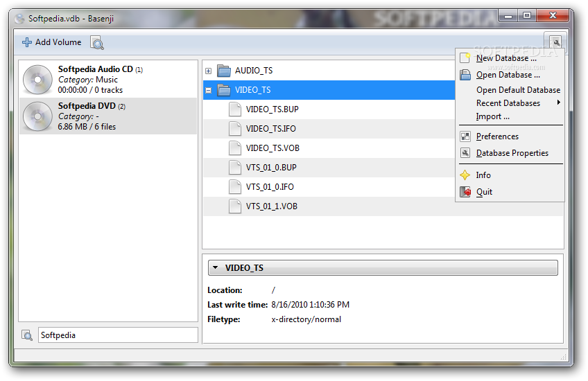Select Softpedia DVD volume title

(87, 106)
